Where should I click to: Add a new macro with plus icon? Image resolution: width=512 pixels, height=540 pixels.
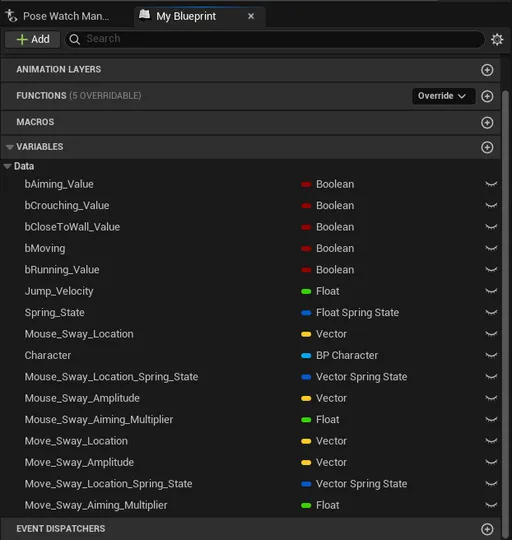pos(487,122)
